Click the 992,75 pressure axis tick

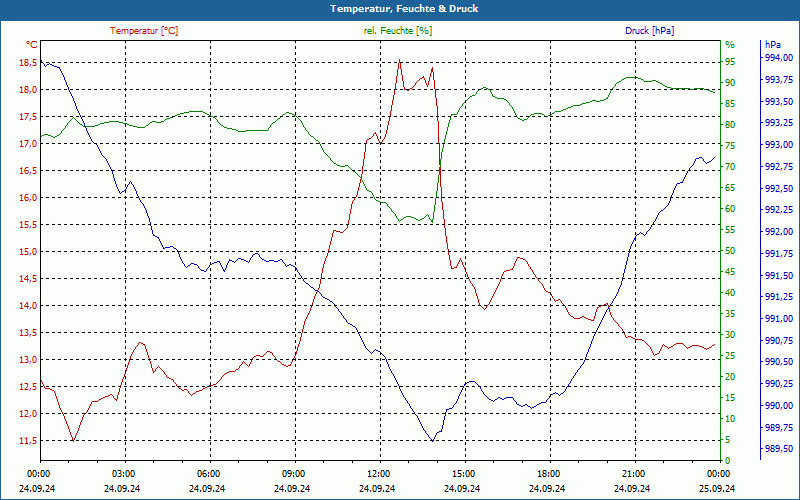coord(779,167)
